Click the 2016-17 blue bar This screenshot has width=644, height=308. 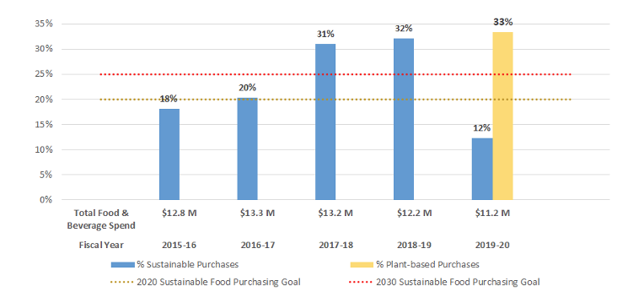pos(247,149)
